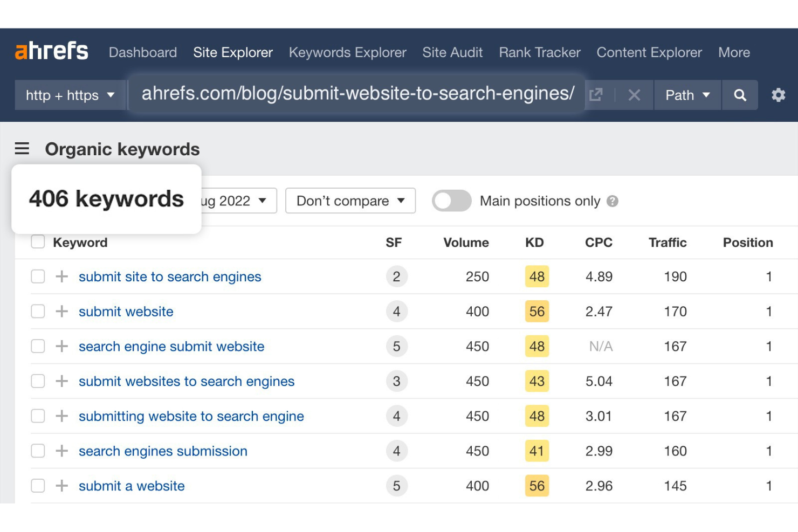Enable the Main positions only toggle
This screenshot has height=532, width=798.
(x=451, y=201)
